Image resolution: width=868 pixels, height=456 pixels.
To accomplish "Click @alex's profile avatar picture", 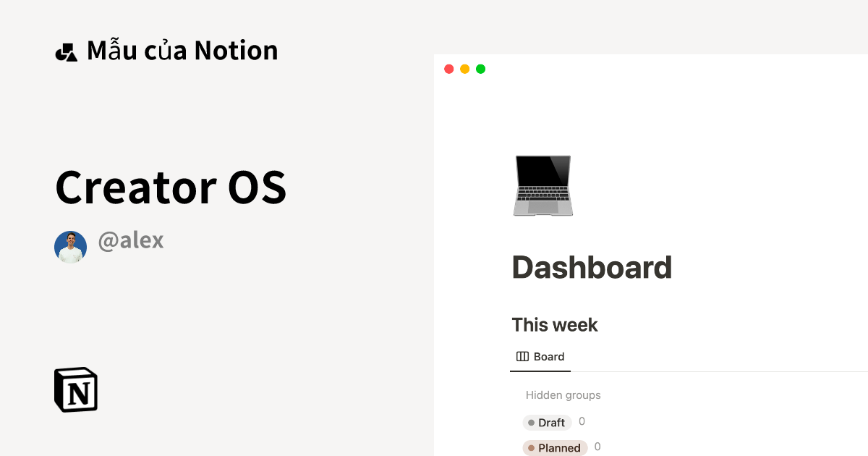I will tap(70, 246).
